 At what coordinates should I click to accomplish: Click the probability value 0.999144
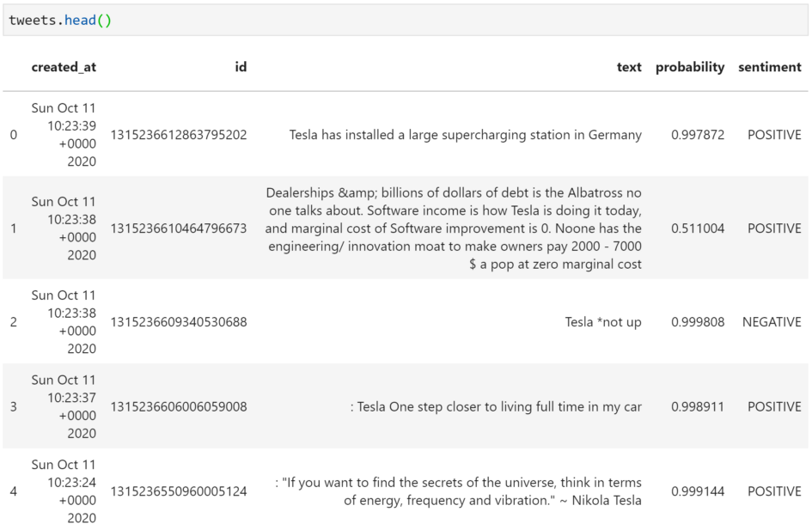pos(698,491)
